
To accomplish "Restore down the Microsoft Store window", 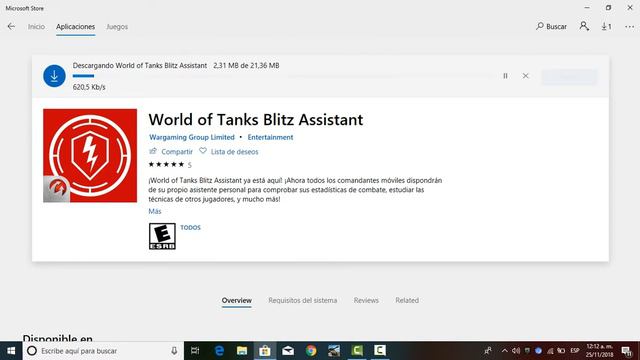I will point(608,8).
